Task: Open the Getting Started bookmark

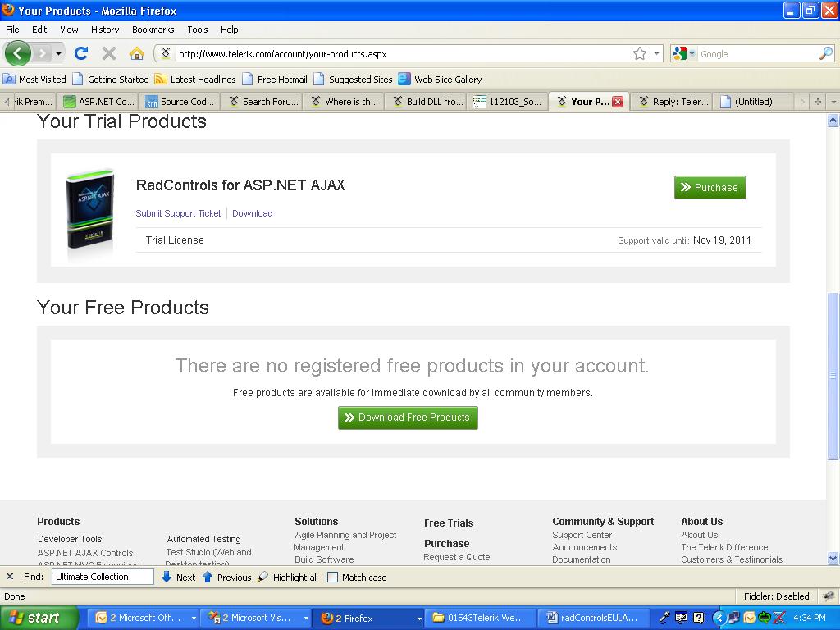Action: 111,80
